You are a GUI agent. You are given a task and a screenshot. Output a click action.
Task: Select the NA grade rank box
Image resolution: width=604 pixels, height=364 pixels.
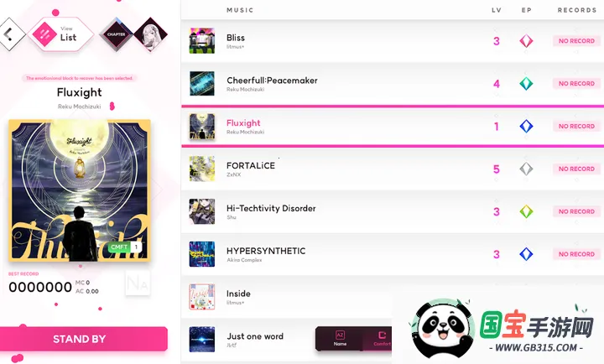tap(138, 283)
